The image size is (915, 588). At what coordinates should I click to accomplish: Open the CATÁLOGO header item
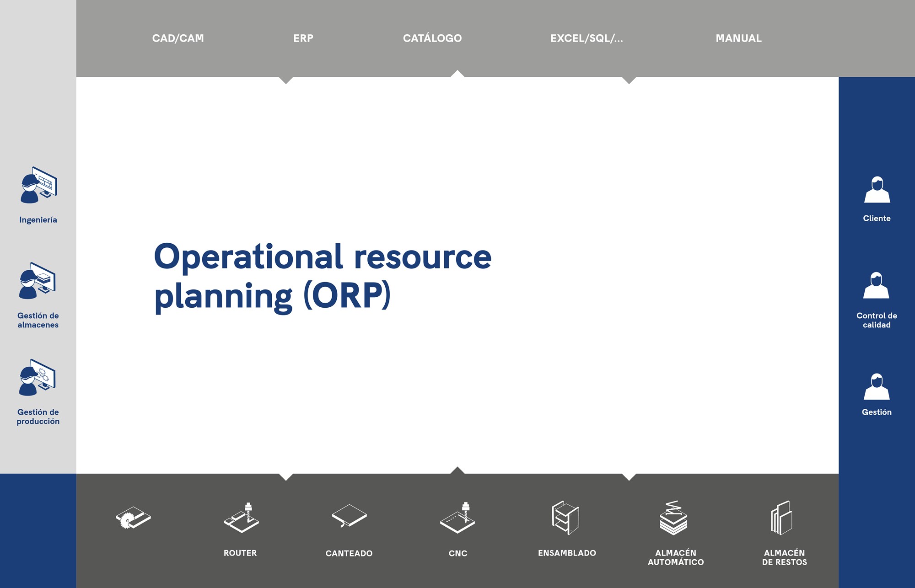(432, 38)
